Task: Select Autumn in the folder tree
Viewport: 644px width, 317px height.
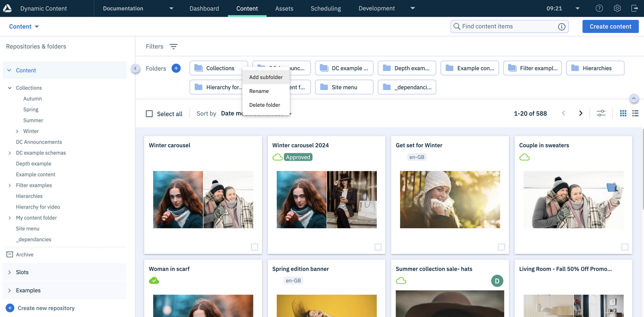Action: 33,99
